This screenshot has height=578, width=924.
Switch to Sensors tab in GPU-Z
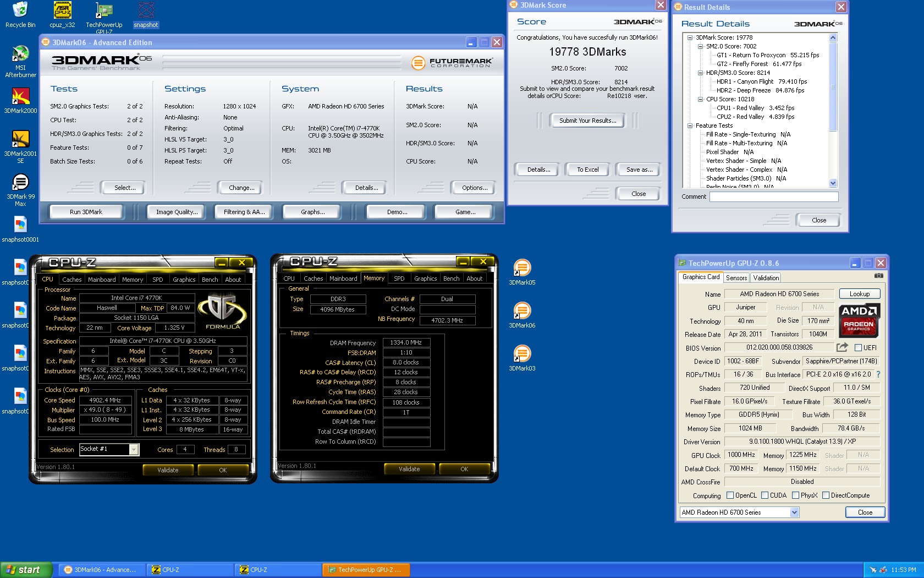(x=736, y=278)
